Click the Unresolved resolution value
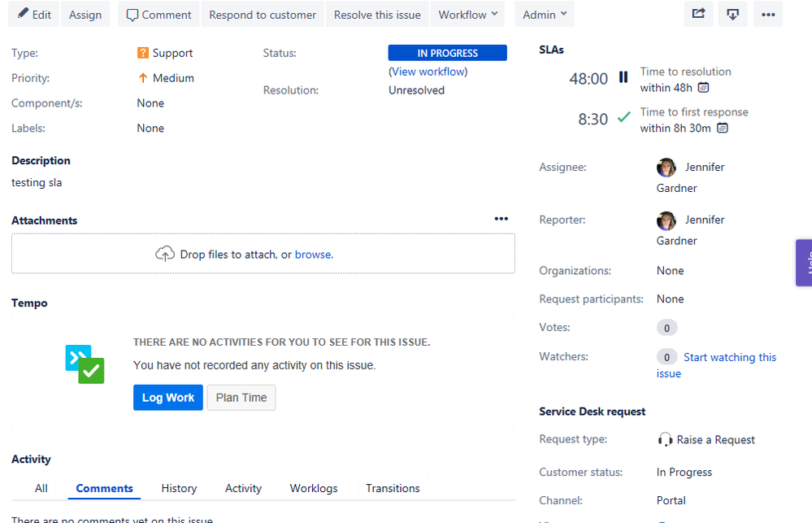 [416, 90]
